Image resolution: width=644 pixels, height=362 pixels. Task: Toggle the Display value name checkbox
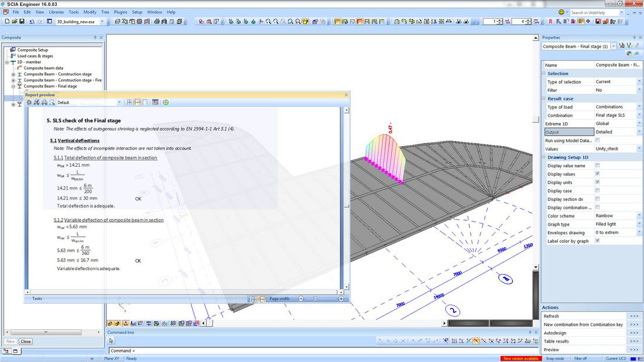pyautogui.click(x=597, y=166)
